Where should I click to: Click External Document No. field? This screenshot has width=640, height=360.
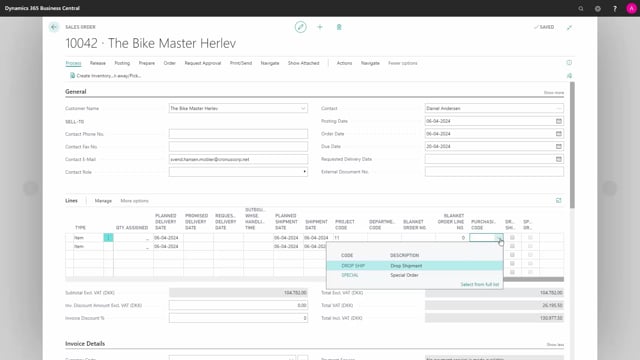(494, 172)
